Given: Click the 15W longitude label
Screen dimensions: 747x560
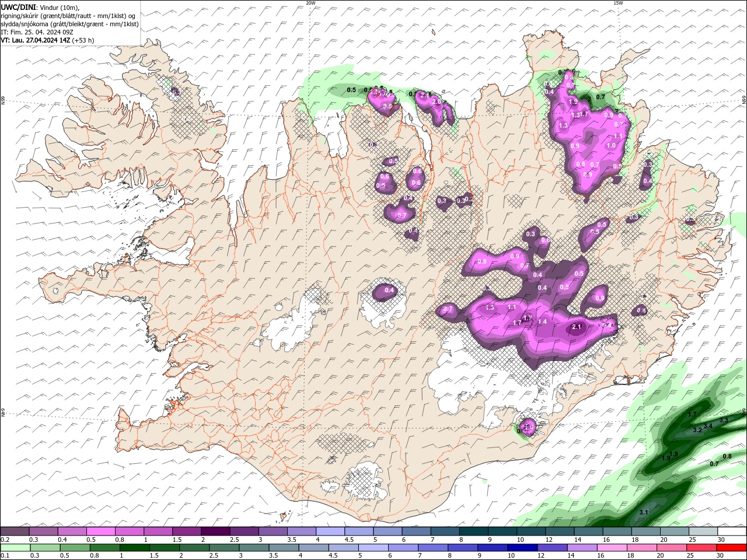Looking at the screenshot, I should coord(618,3).
